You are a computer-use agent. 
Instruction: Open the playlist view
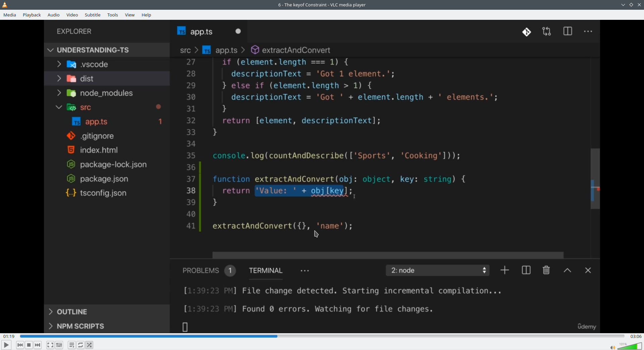tap(72, 345)
